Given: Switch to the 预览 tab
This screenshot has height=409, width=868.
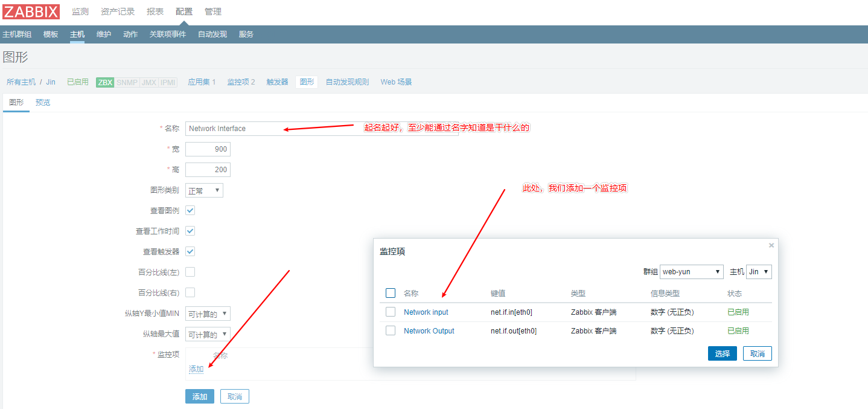Looking at the screenshot, I should 43,103.
